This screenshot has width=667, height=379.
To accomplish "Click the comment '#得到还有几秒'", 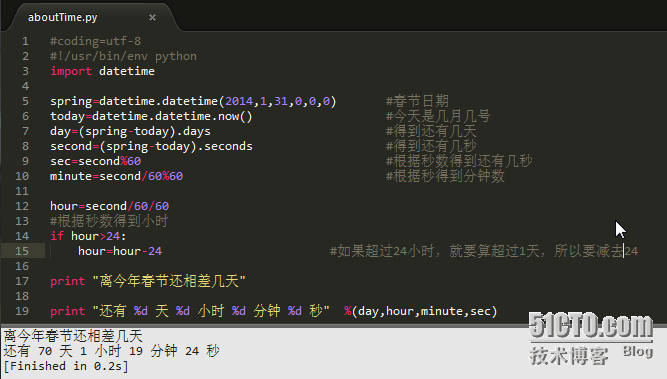I will click(x=431, y=146).
